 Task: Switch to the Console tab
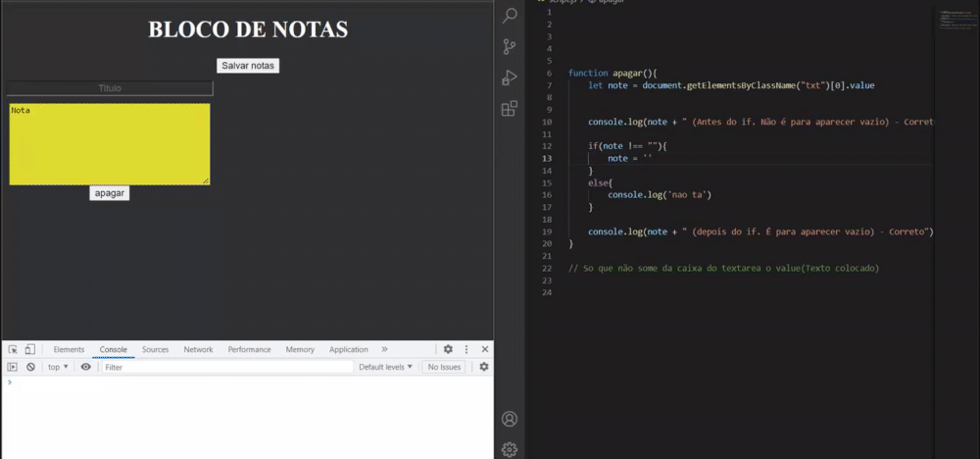click(x=113, y=349)
